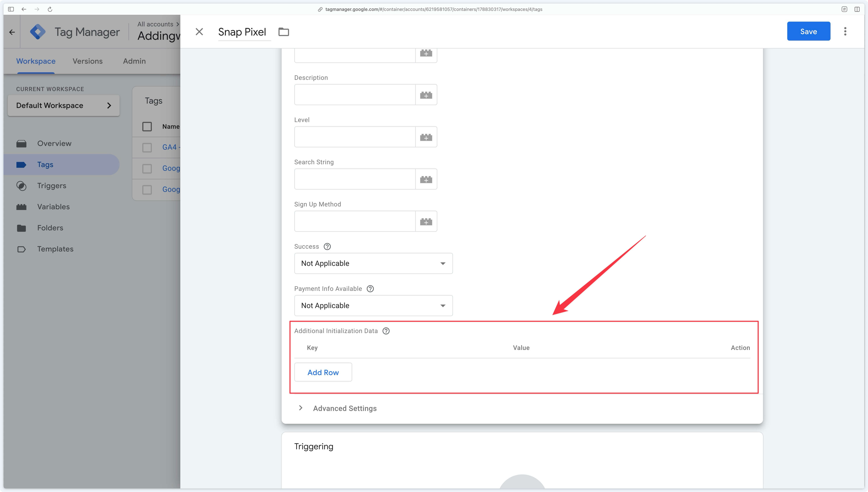This screenshot has height=492, width=868.
Task: Expand Advanced Settings section
Action: [x=338, y=408]
